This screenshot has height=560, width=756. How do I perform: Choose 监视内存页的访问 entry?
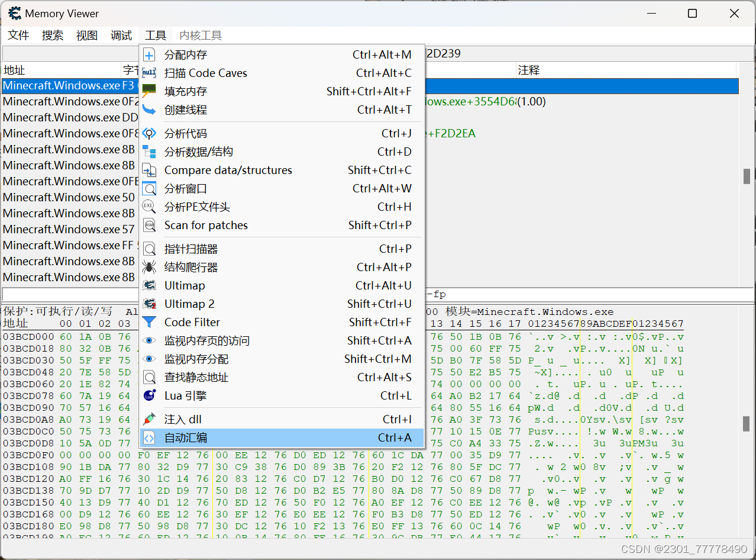(282, 341)
